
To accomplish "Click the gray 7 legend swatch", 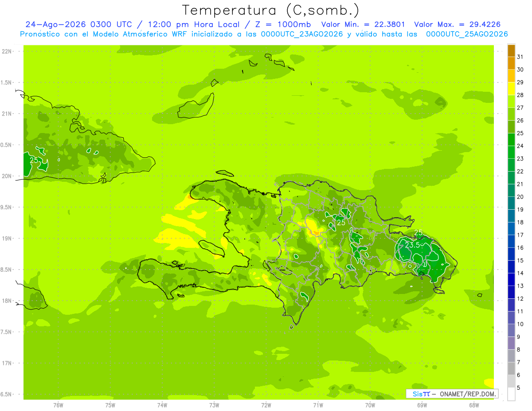I will point(511,356).
